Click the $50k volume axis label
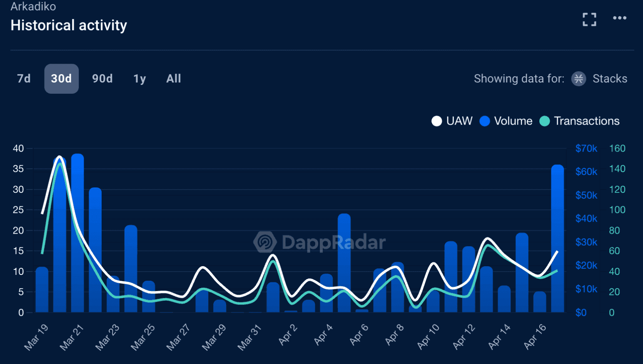This screenshot has height=364, width=643. 586,195
